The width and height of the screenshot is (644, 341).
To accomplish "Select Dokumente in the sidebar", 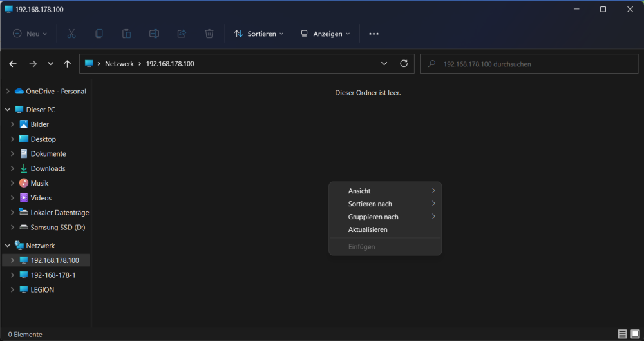I will click(48, 154).
